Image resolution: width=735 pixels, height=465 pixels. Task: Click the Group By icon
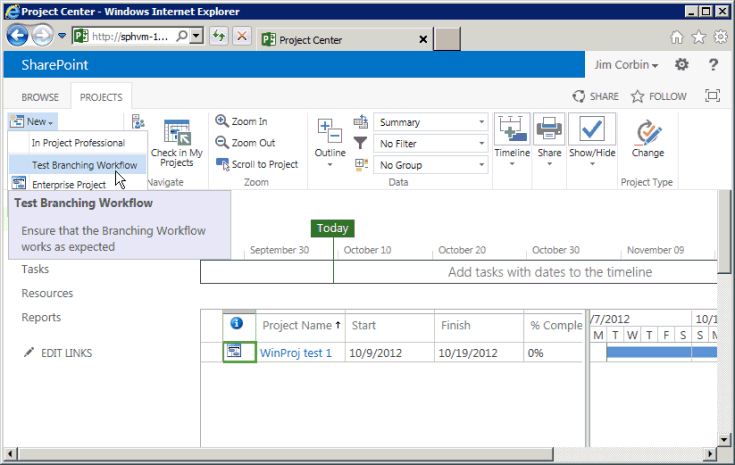361,164
